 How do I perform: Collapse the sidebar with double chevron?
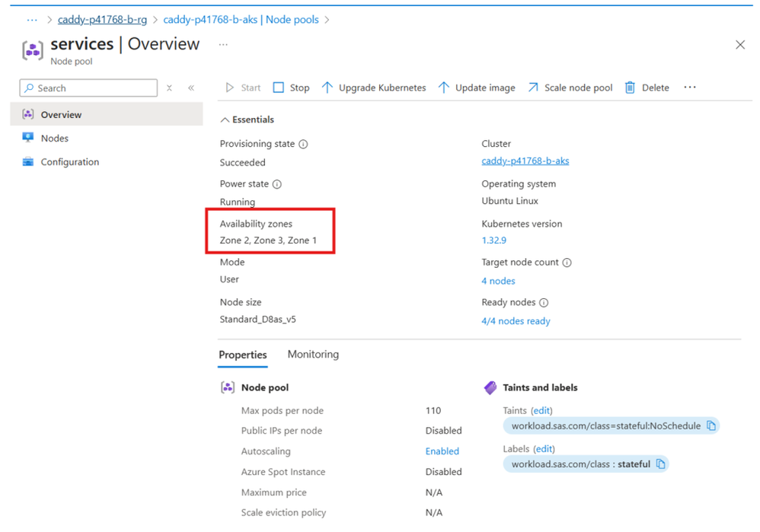click(191, 88)
